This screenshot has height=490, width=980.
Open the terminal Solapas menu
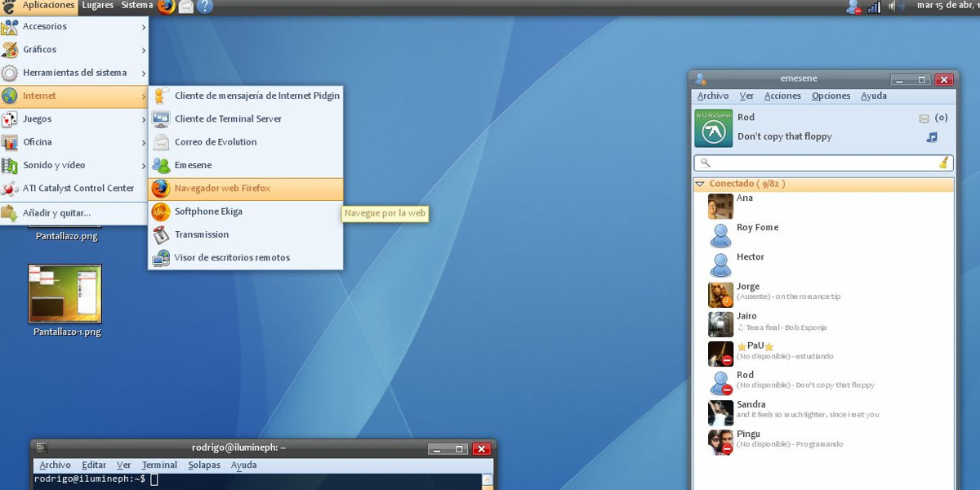tap(204, 465)
